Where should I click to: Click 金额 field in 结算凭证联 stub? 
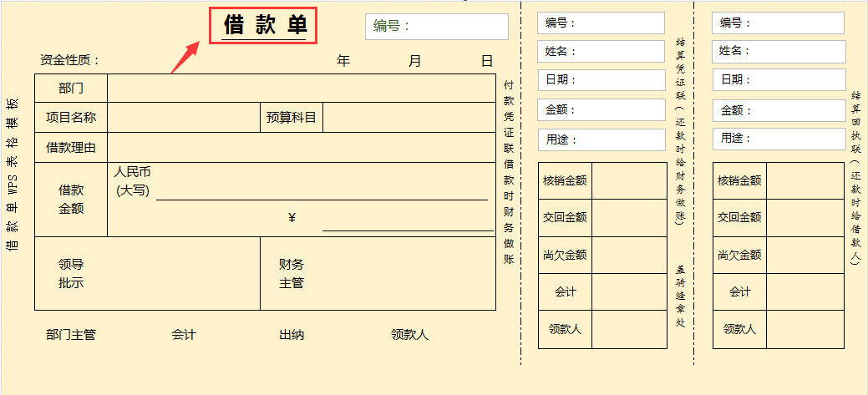(602, 109)
